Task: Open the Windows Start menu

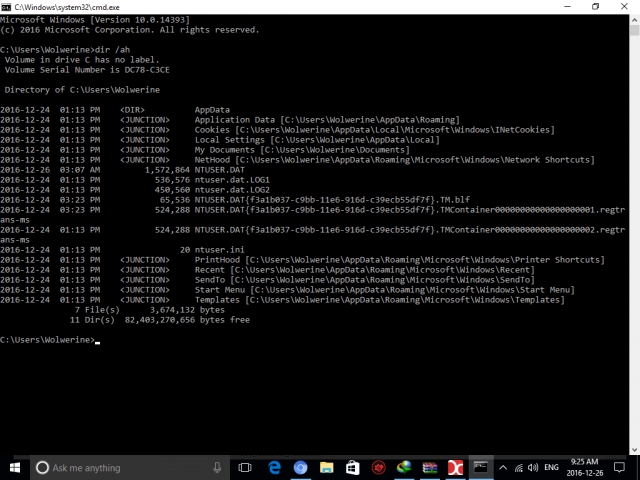Action: (14, 467)
